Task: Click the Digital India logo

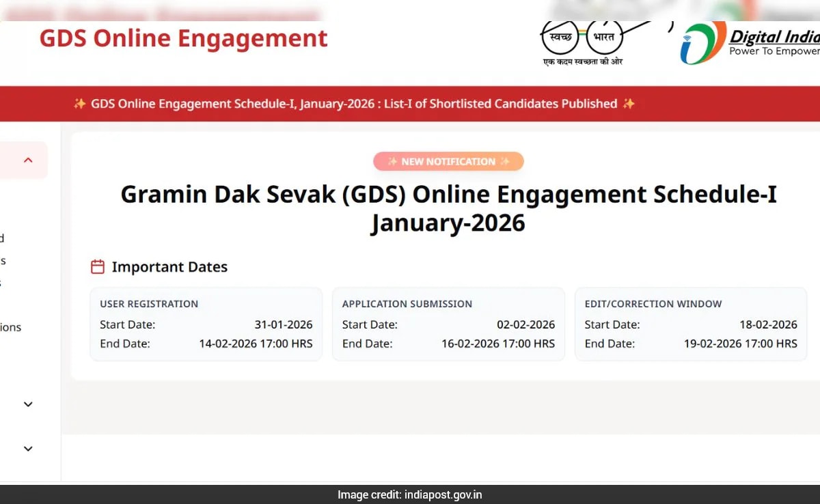Action: pos(752,42)
